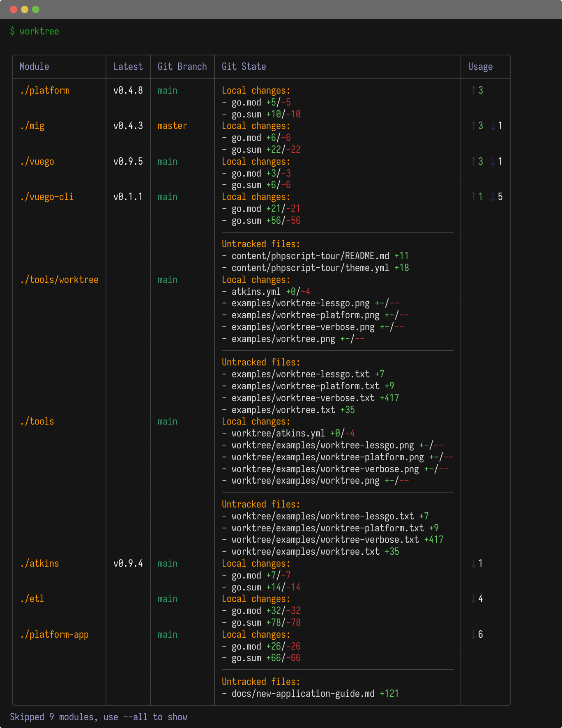Viewport: 562px width, 728px height.
Task: Click version v0.4.8 in Latest column
Action: (x=128, y=90)
